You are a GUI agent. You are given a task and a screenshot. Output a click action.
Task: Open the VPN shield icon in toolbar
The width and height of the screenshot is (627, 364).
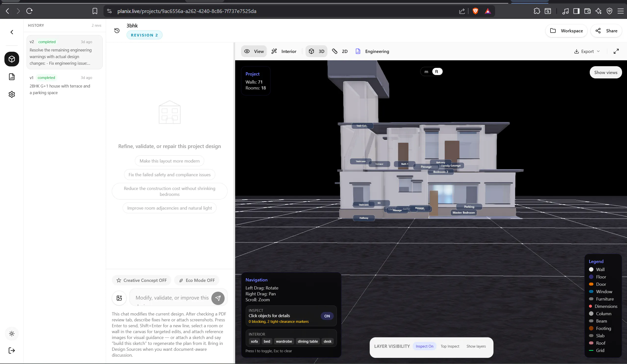609,11
